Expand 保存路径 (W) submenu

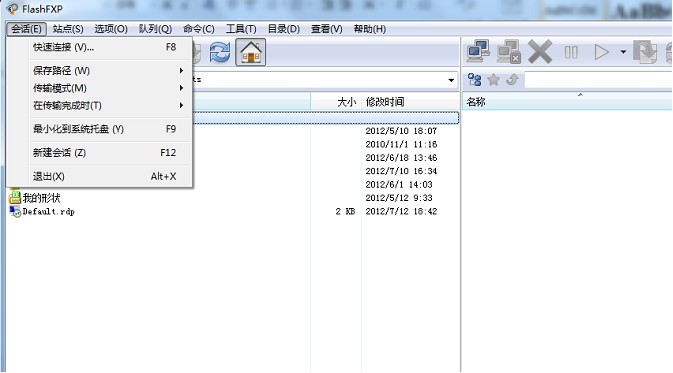(108, 70)
